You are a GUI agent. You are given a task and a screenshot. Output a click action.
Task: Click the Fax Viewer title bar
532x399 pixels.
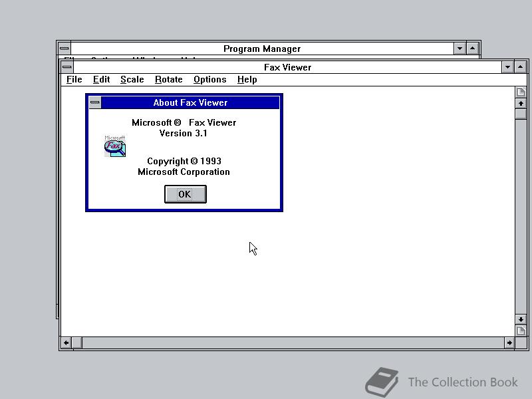pyautogui.click(x=287, y=67)
